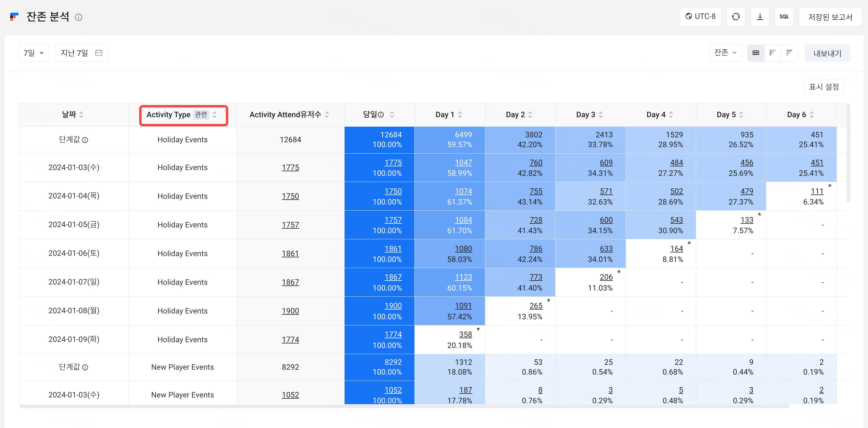Sort by the 날짜 column arrows
The width and height of the screenshot is (868, 428).
(81, 115)
